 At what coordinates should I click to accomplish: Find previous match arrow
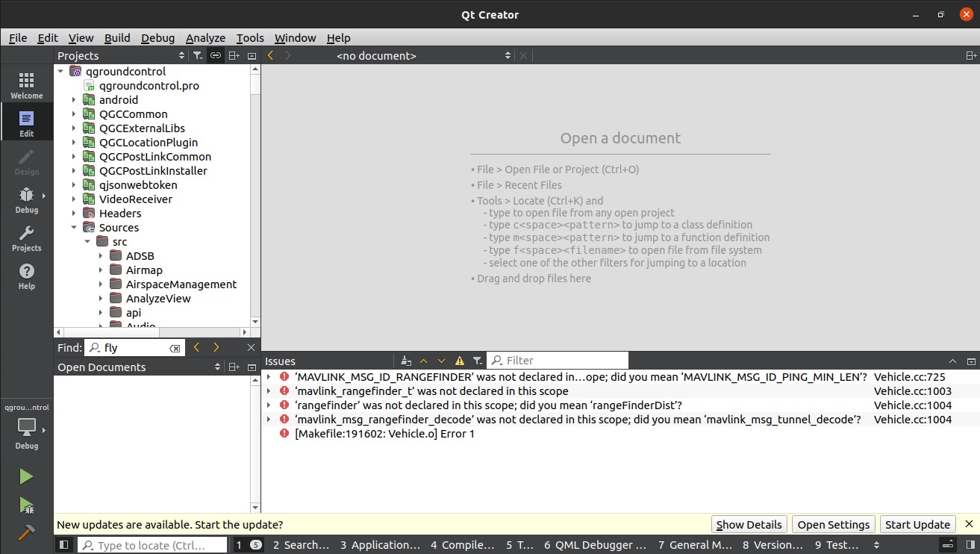(196, 347)
